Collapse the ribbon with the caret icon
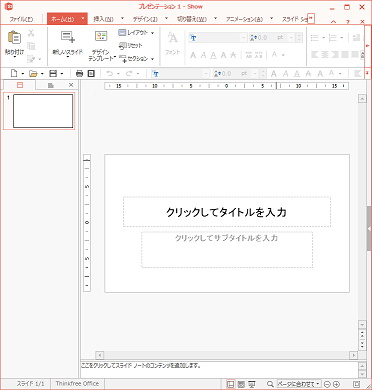The image size is (372, 390). (333, 22)
